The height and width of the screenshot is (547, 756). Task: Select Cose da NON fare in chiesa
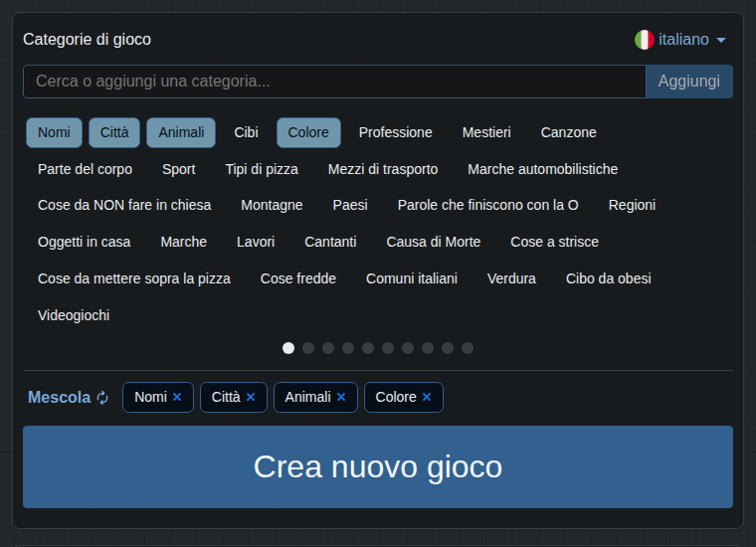pyautogui.click(x=124, y=205)
